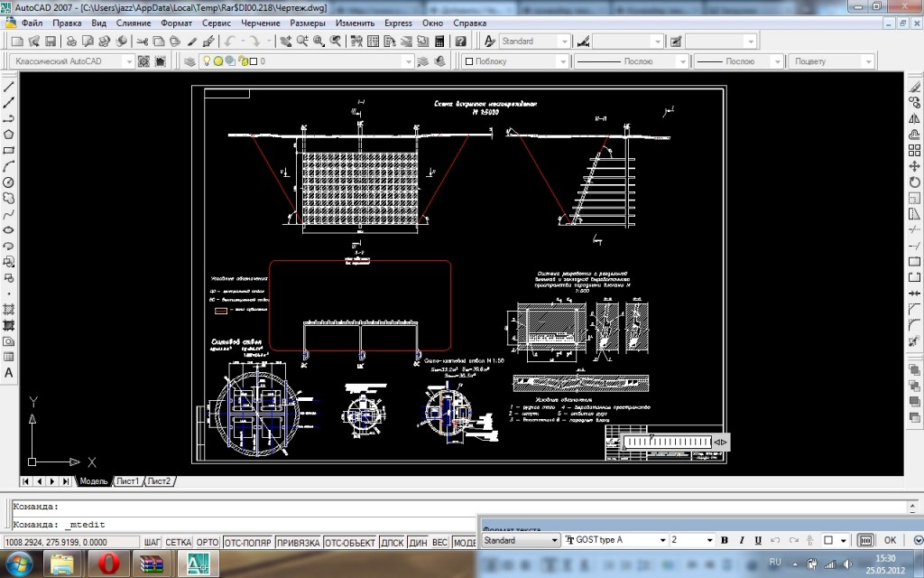Expand the Классический AutoCAD workspace dropdown

tap(128, 61)
